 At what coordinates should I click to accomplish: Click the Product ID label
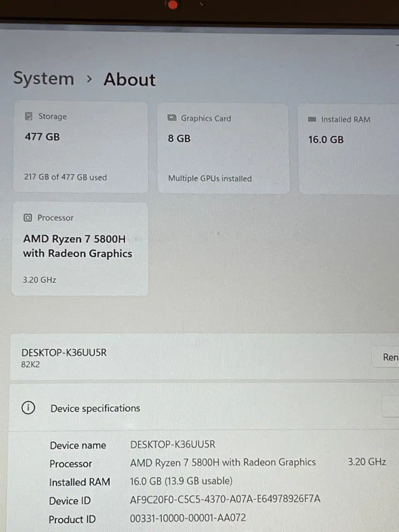[x=72, y=520]
